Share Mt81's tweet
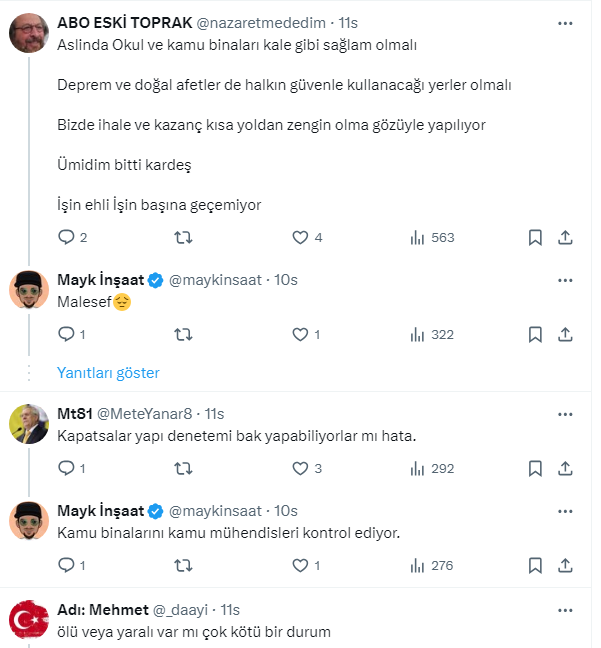Screen dimensions: 601x648 (565, 468)
